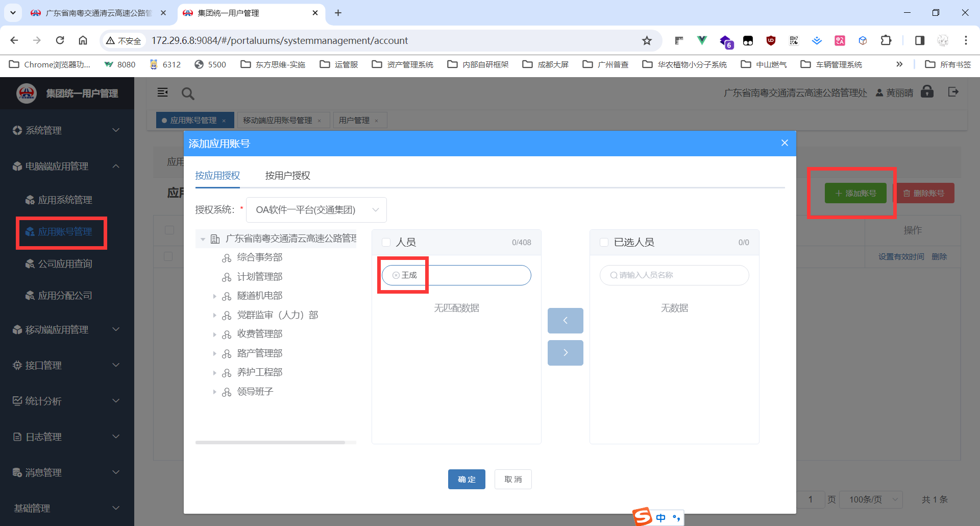Open 应用分配公司 in the sidebar
This screenshot has height=526, width=980.
pos(65,295)
